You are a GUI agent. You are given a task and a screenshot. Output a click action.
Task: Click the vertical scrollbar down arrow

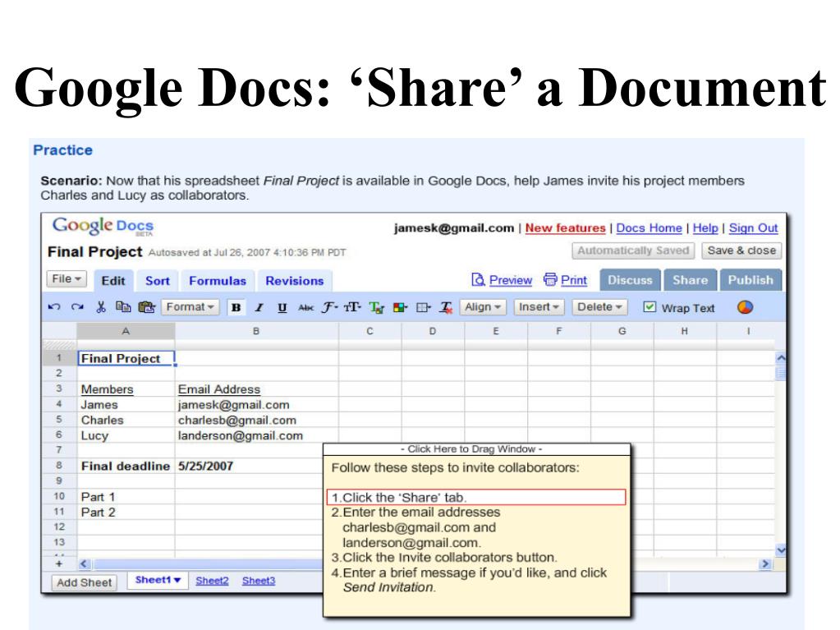coord(781,550)
